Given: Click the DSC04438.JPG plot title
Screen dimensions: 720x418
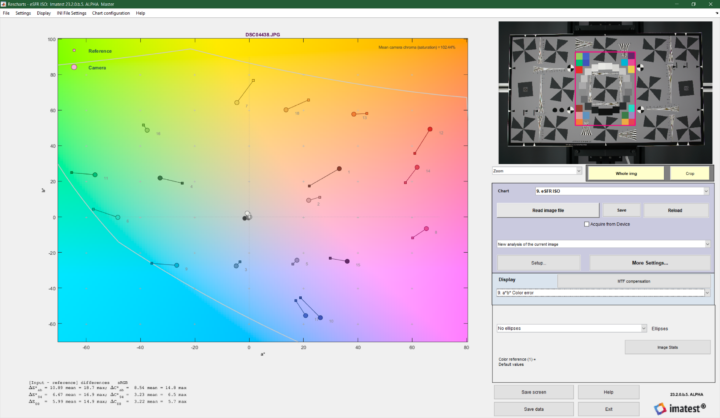Looking at the screenshot, I should click(263, 34).
